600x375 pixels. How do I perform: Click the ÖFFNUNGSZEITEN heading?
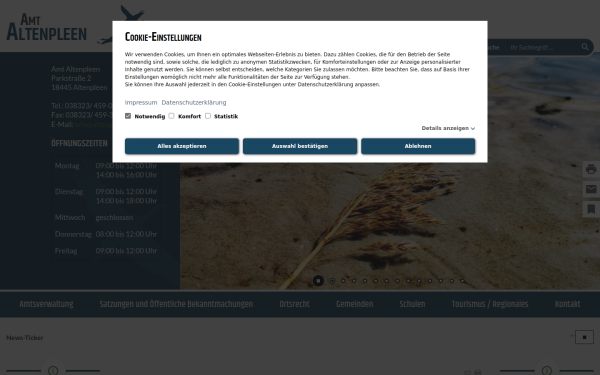click(x=79, y=143)
